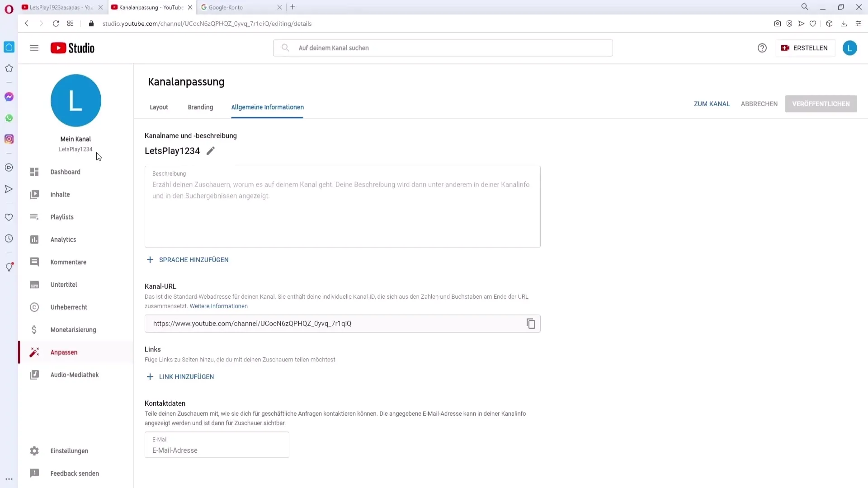
Task: Click Urheberrecht icon in sidebar
Action: 34,307
